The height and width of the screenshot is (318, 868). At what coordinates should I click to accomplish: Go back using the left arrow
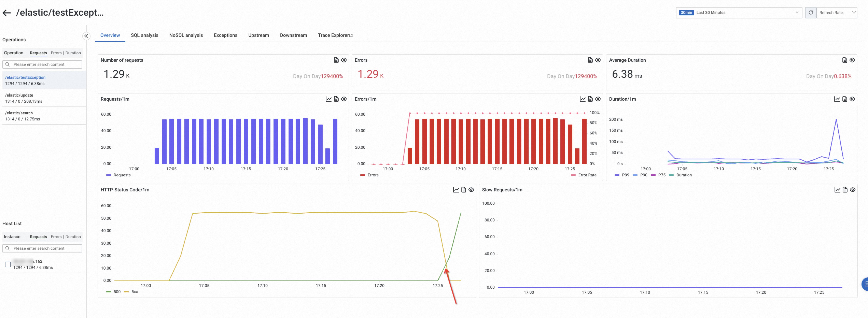click(6, 13)
